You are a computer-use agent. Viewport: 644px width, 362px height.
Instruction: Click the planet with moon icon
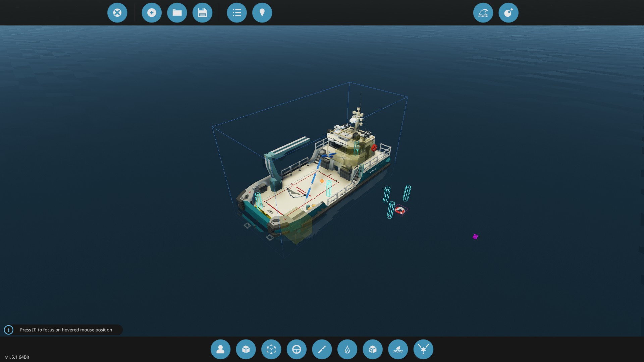[x=508, y=13]
